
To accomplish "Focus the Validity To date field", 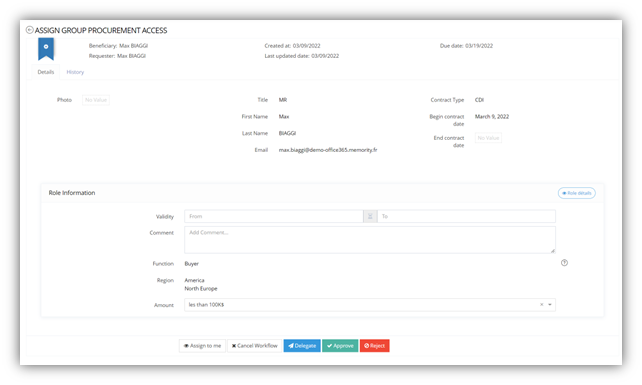I will pos(466,216).
